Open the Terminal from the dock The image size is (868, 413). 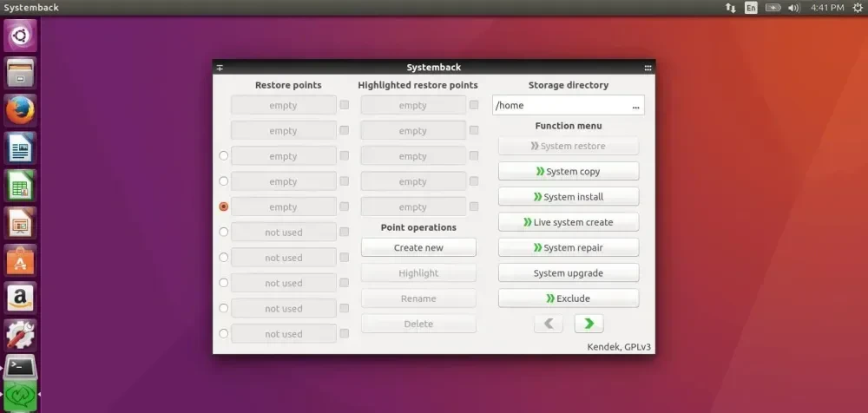coord(21,367)
